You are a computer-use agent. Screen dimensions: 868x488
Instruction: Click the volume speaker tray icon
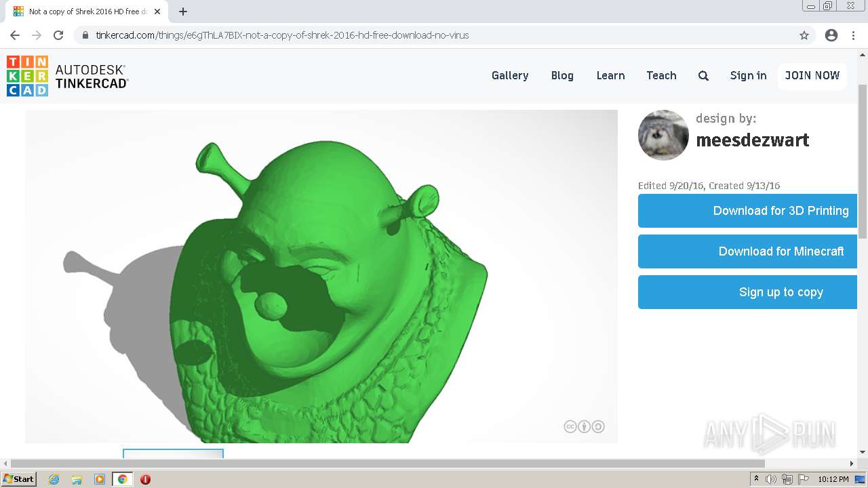click(x=771, y=479)
